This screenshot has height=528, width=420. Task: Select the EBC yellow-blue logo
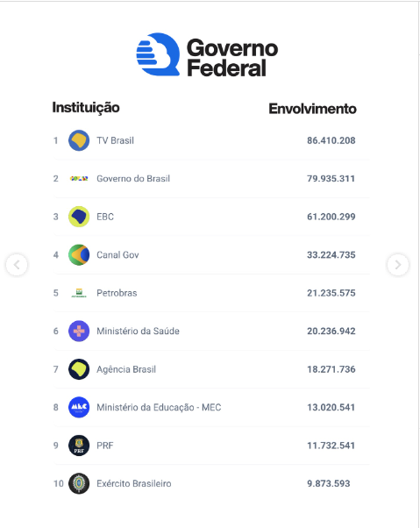click(x=79, y=217)
